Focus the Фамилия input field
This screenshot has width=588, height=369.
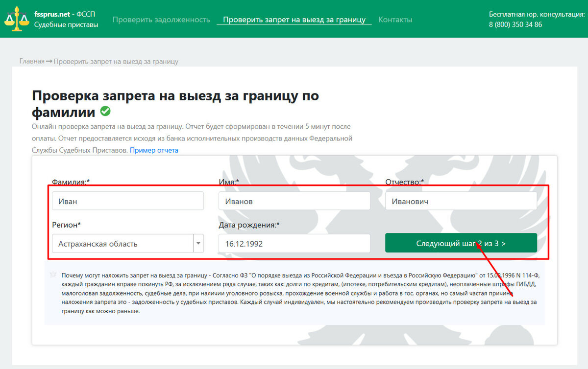click(x=127, y=201)
